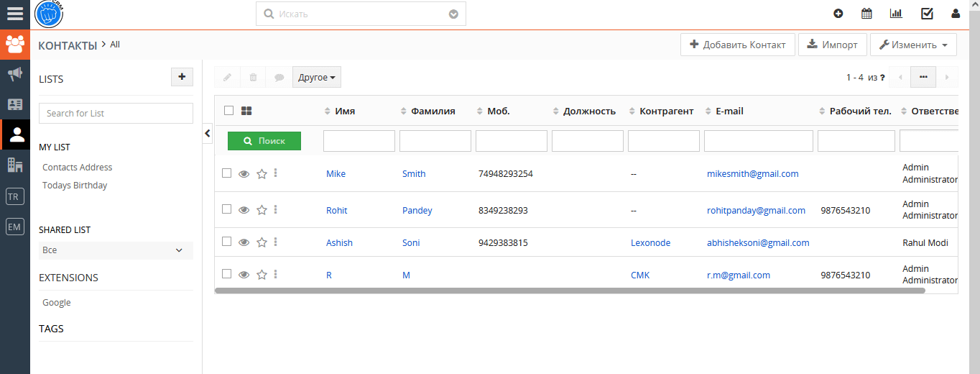Expand the Shared List Все dropdown
The image size is (980, 374).
pyautogui.click(x=116, y=250)
